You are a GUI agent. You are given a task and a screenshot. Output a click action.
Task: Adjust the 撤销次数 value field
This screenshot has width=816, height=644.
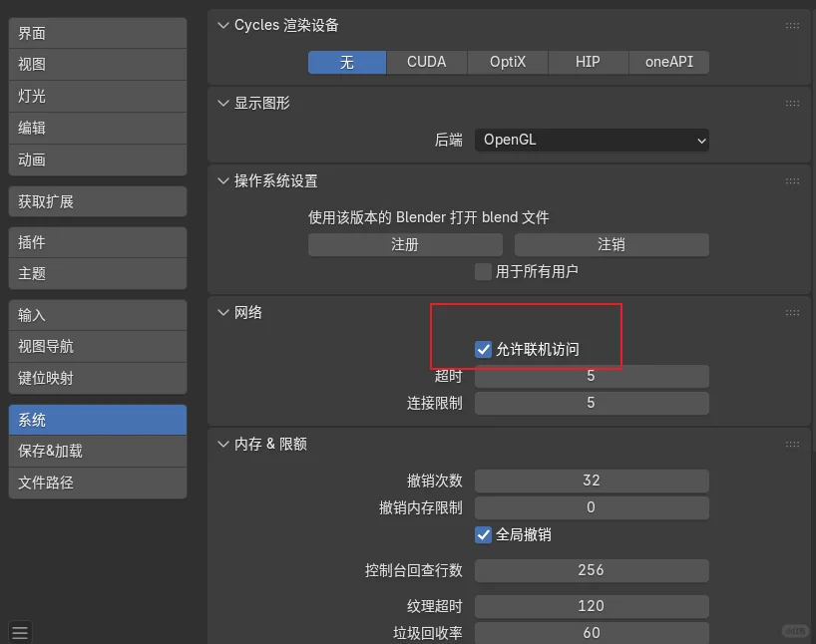point(592,481)
